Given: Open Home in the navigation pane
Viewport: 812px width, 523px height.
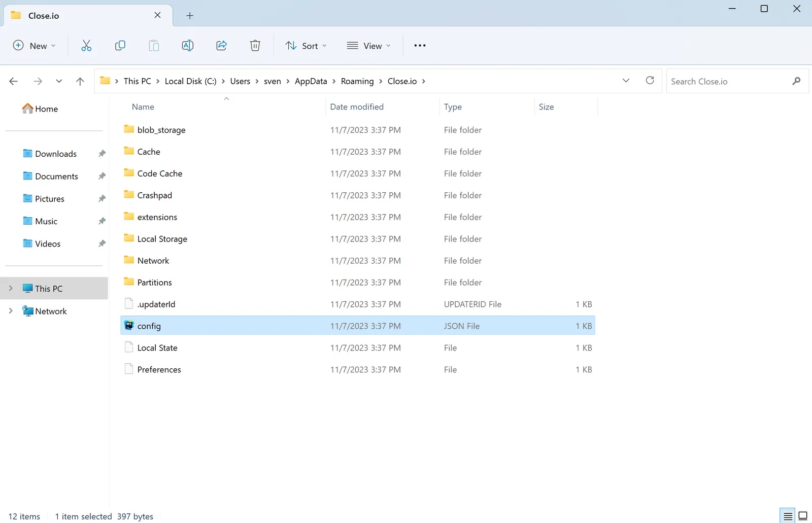Looking at the screenshot, I should pyautogui.click(x=40, y=109).
